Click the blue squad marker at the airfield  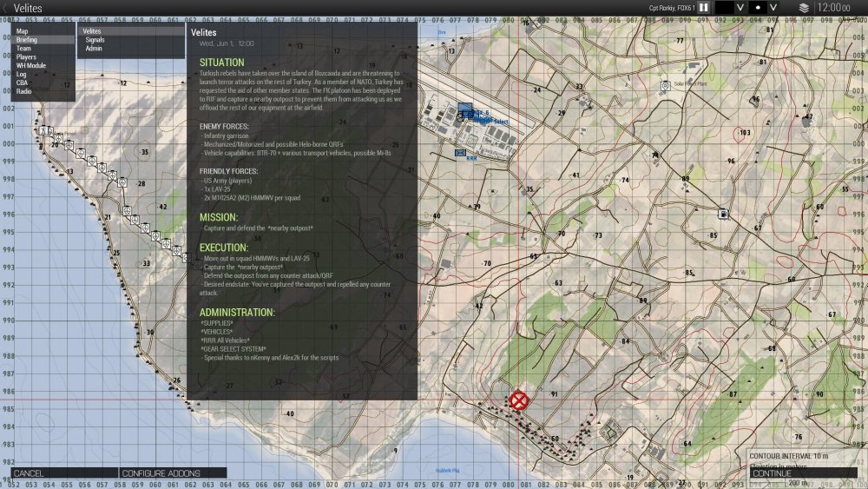coord(466,111)
